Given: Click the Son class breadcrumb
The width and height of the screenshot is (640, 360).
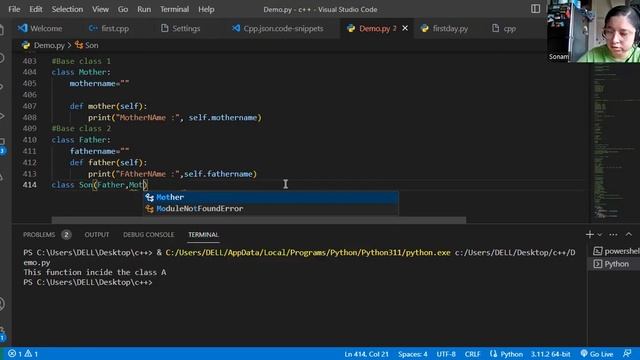Looking at the screenshot, I should coord(91,45).
